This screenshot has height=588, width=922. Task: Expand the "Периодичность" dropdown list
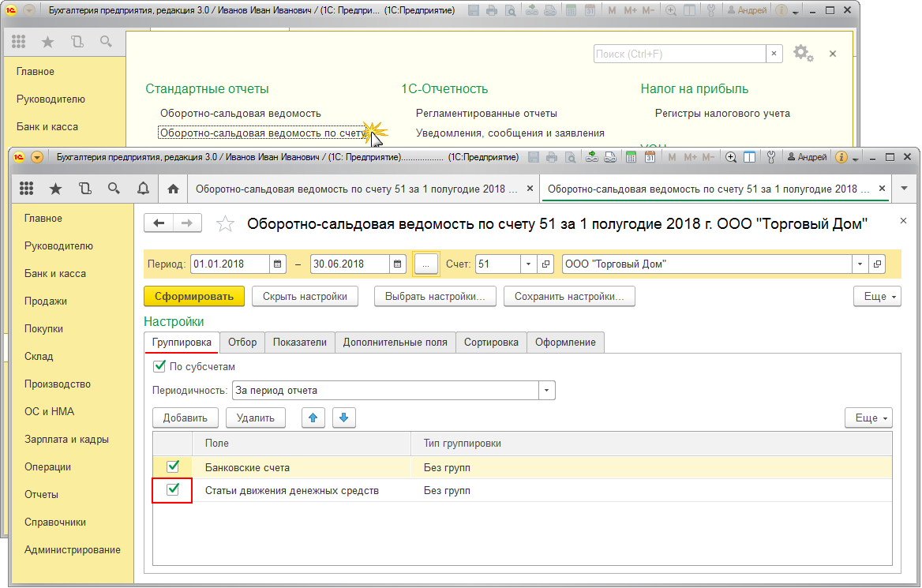pyautogui.click(x=547, y=390)
